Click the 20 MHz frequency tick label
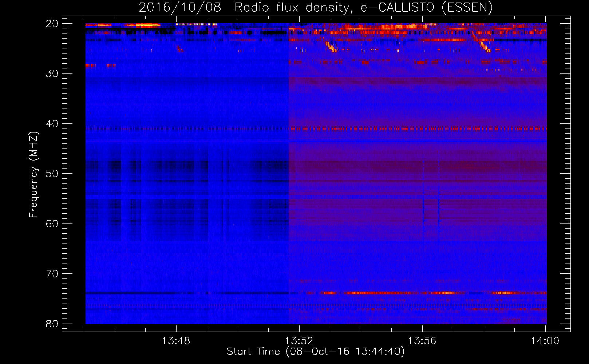The width and height of the screenshot is (589, 364). click(52, 24)
